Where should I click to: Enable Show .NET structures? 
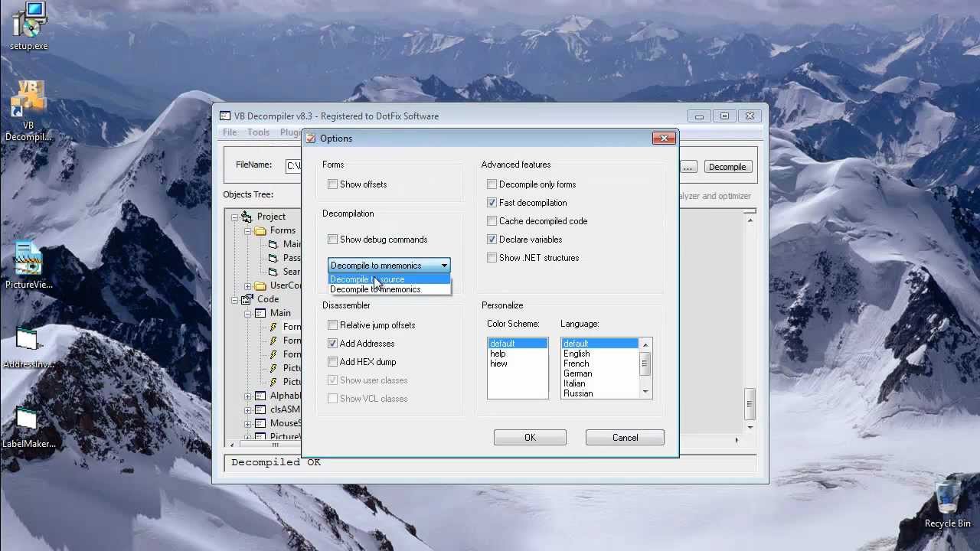[x=492, y=258]
